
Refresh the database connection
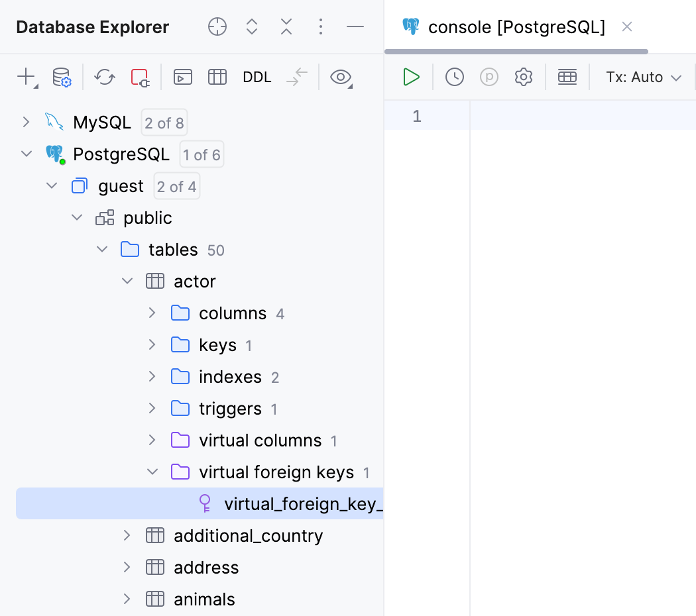tap(104, 77)
